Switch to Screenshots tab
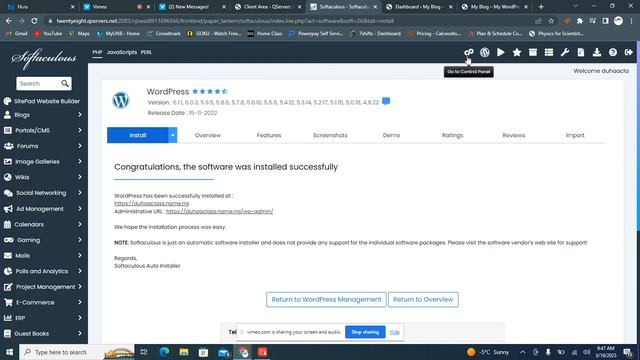640x360 pixels. [x=330, y=135]
